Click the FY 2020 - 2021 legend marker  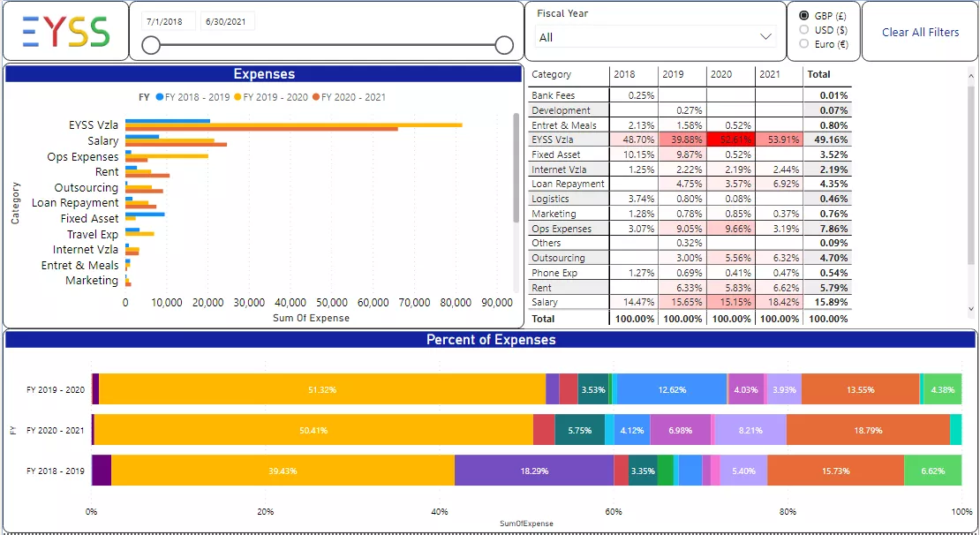(x=316, y=97)
